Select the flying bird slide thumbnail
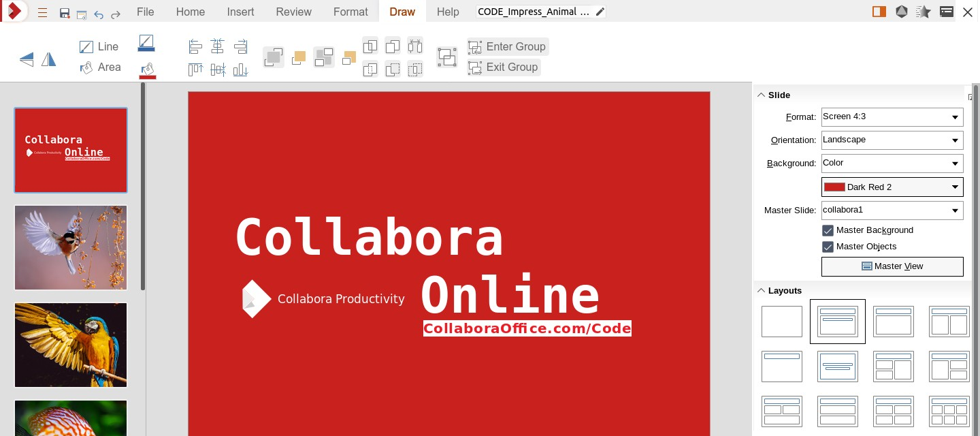Screen dimensions: 980x436 (x=71, y=247)
